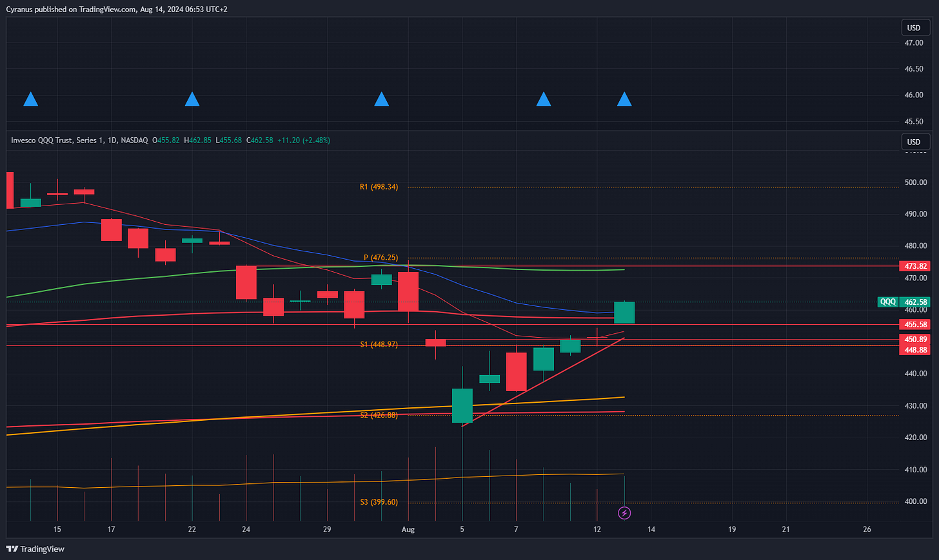Click the 400.00 price axis label

916,501
